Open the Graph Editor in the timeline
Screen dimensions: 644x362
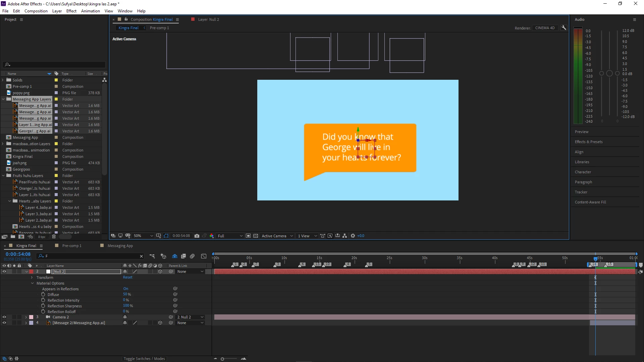204,256
